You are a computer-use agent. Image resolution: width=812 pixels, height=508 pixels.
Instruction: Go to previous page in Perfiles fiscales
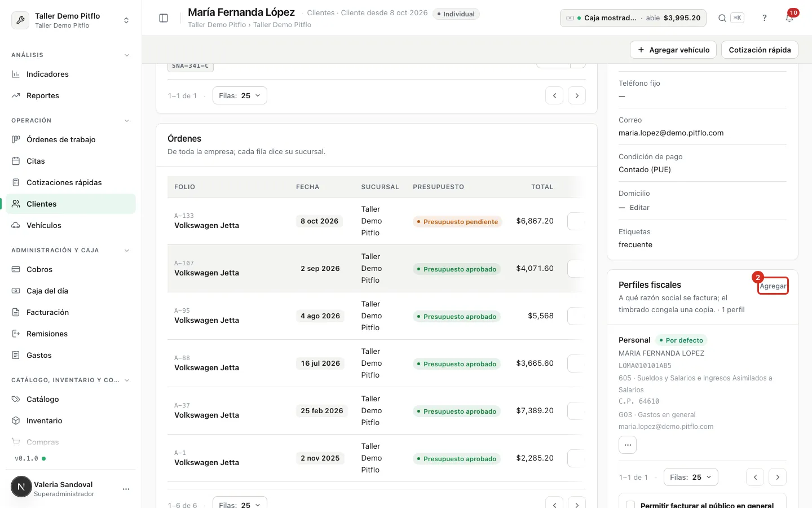(x=755, y=477)
